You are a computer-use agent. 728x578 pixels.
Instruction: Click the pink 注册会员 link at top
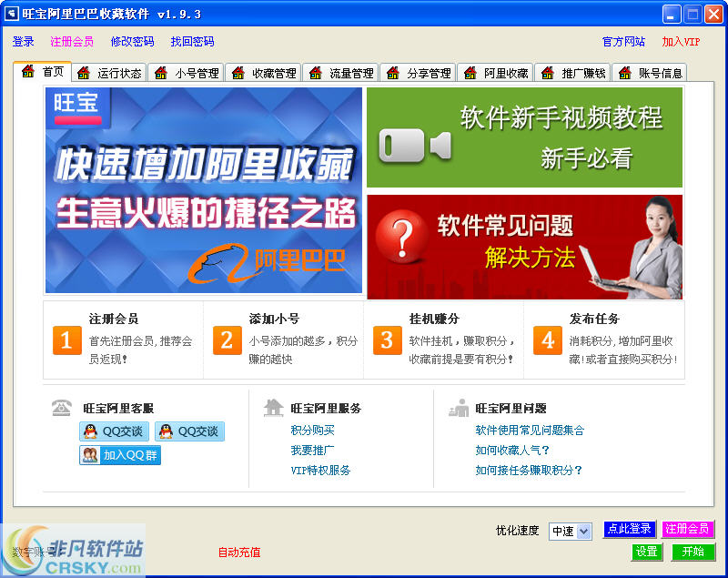[x=72, y=42]
